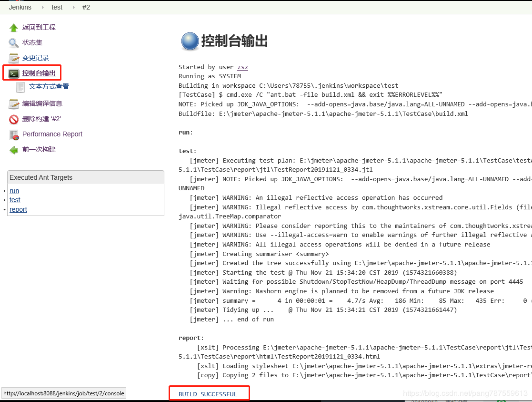Click the magnifier icon beside 状态集
Screen dimensions: 532x402
click(13, 43)
